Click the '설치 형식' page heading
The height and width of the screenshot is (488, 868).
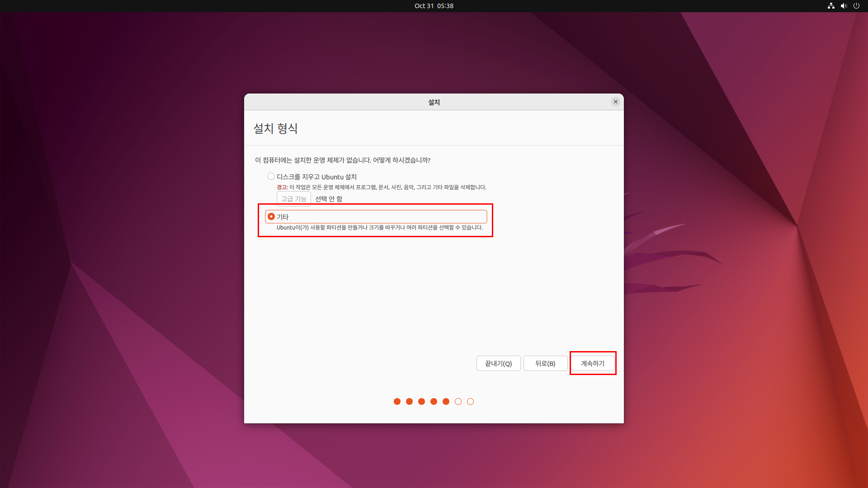point(275,128)
